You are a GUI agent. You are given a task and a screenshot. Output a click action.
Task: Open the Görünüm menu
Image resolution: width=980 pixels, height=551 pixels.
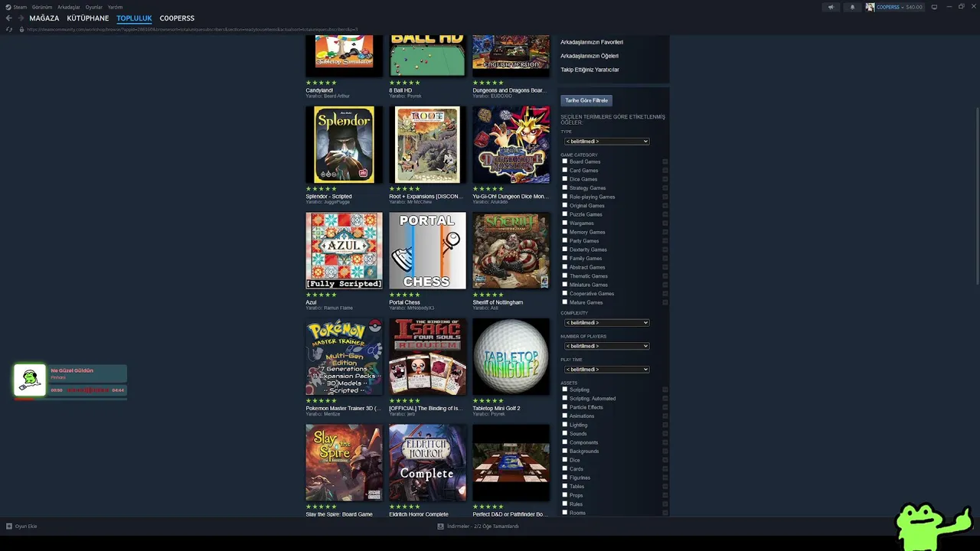tap(42, 7)
